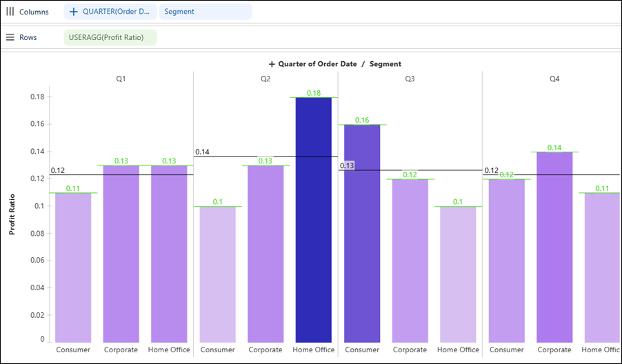Click the Profit Ratio axis title

point(12,214)
